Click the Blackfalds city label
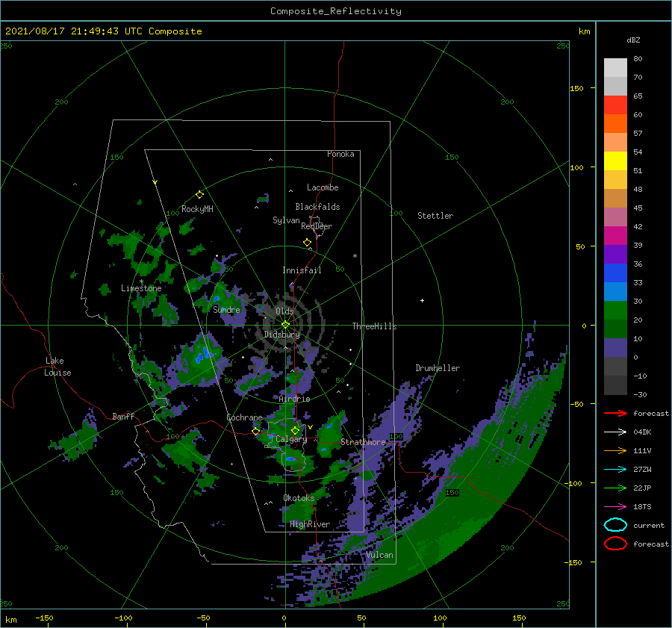 317,207
